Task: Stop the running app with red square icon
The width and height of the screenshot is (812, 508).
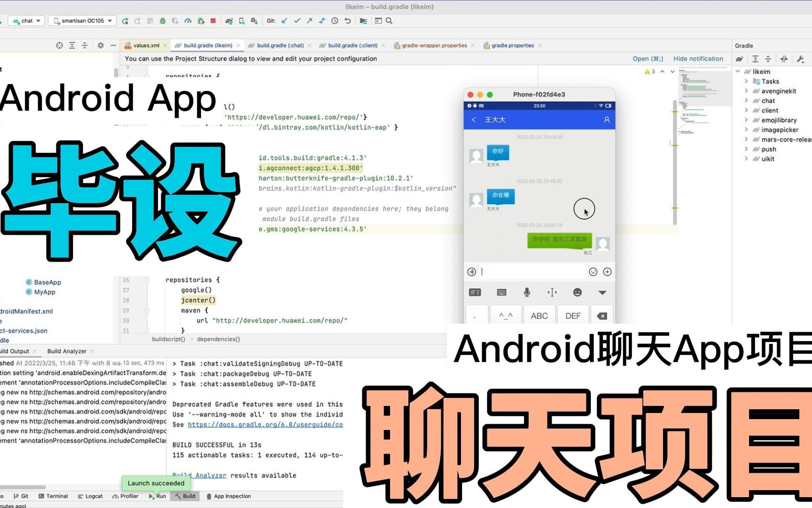Action: pos(212,21)
